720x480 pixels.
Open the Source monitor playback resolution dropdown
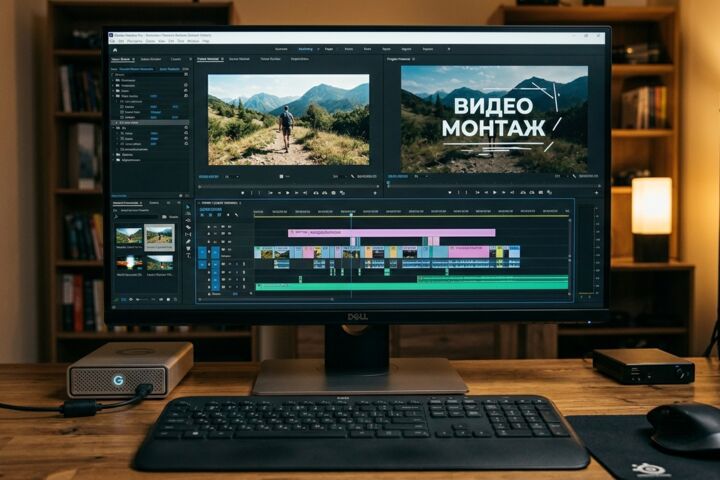pyautogui.click(x=338, y=176)
